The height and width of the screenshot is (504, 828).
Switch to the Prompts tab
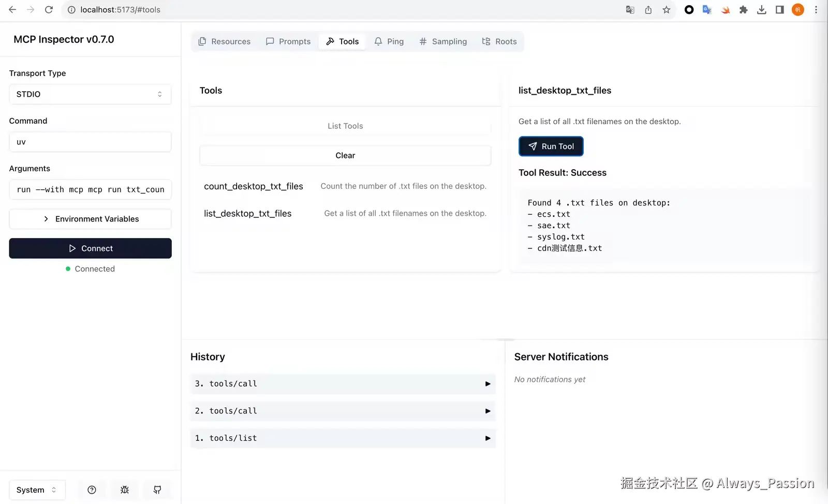coord(288,41)
